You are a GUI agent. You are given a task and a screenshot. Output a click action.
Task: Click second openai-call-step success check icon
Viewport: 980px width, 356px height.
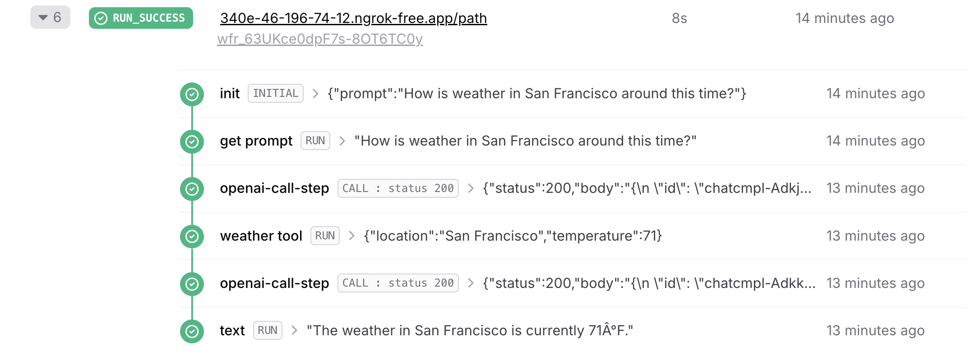192,284
